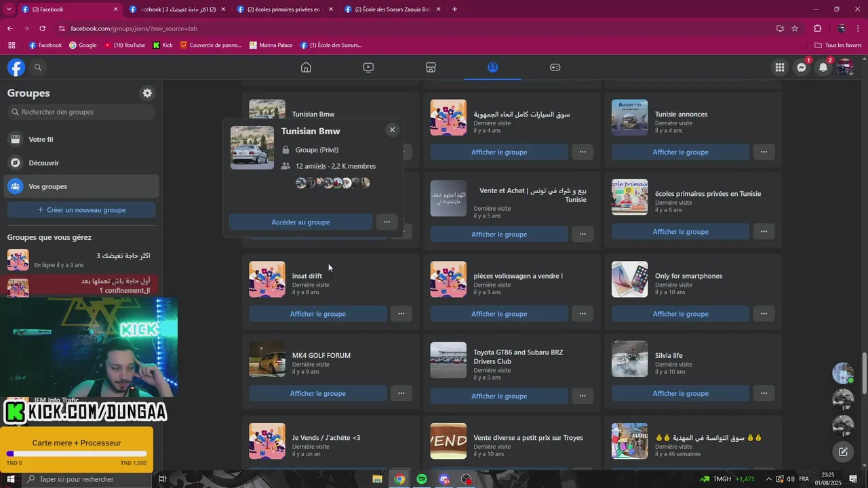The height and width of the screenshot is (488, 868).
Task: Open the Groups settings gear icon
Action: tap(147, 93)
